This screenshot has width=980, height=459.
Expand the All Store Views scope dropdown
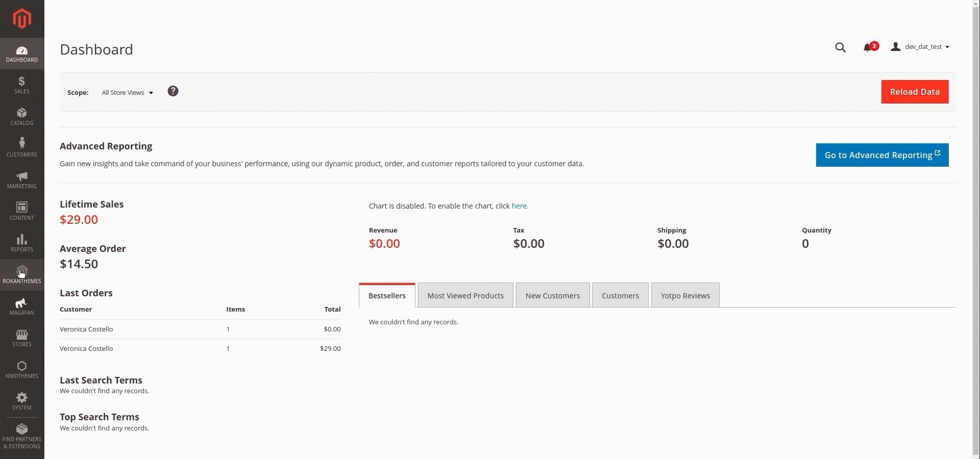point(127,93)
